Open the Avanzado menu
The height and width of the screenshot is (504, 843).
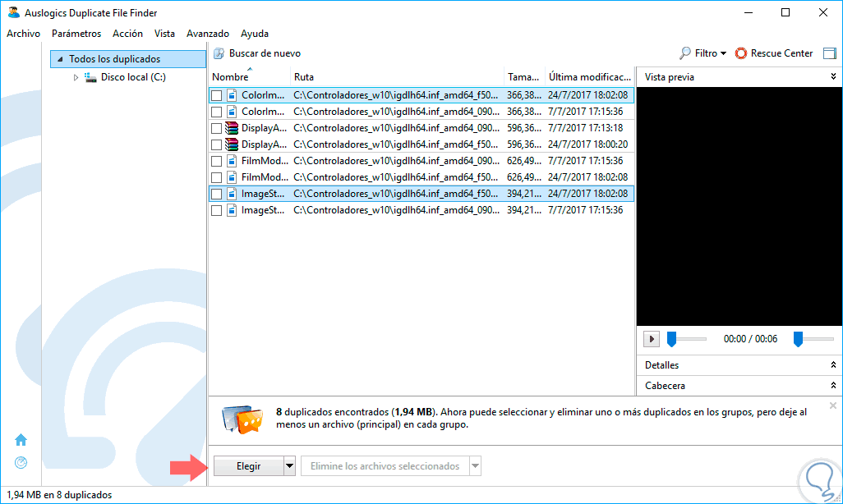(x=208, y=34)
